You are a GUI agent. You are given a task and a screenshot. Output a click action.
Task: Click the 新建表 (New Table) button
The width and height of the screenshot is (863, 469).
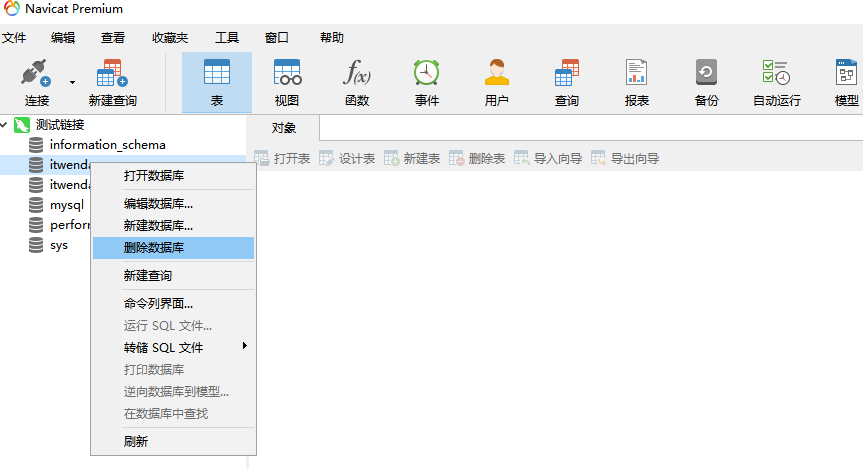pyautogui.click(x=412, y=158)
